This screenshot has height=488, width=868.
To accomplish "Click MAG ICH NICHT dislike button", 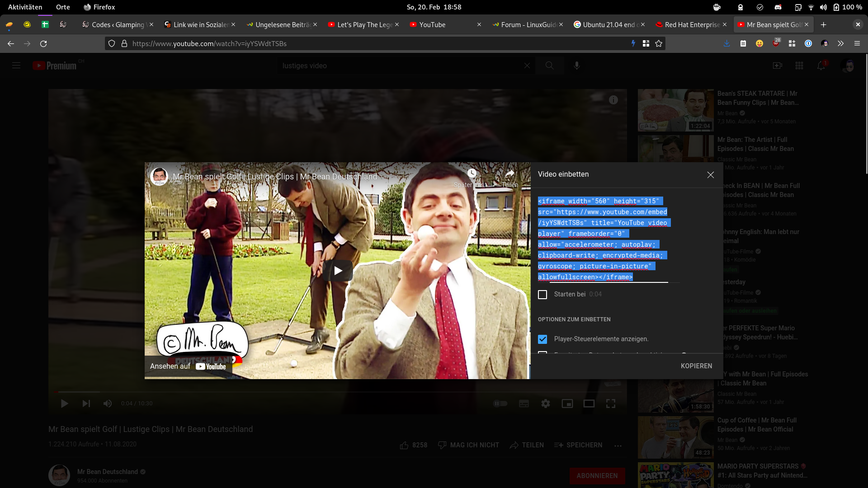I will 469,446.
